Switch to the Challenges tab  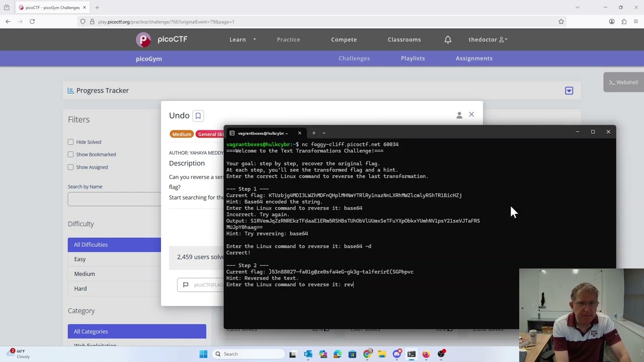[x=354, y=58]
